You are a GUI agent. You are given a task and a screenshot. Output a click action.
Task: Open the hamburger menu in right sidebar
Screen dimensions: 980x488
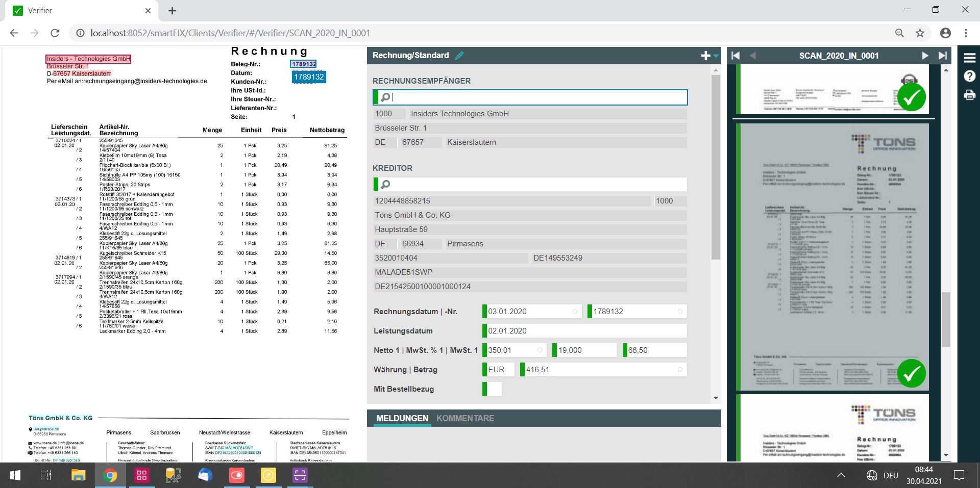click(x=969, y=58)
